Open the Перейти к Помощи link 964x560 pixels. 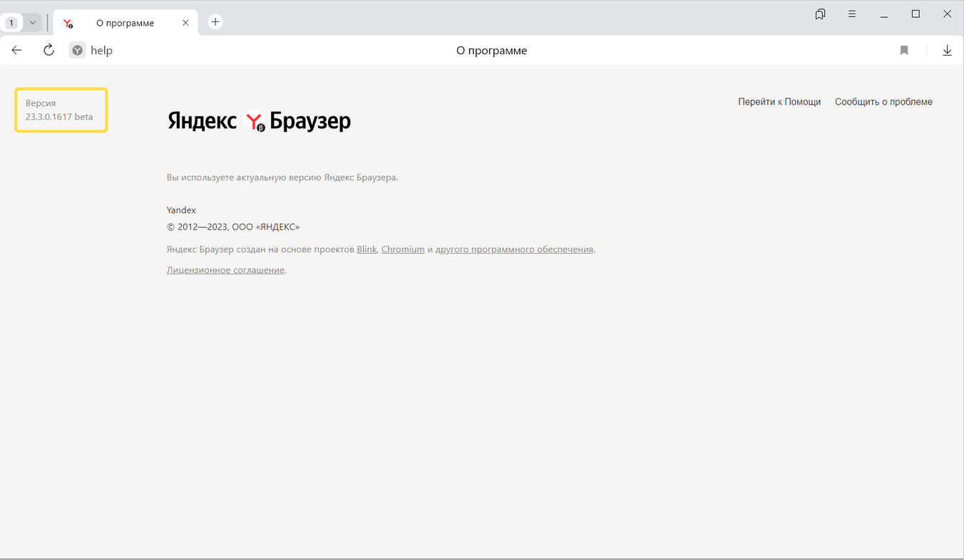(x=779, y=102)
